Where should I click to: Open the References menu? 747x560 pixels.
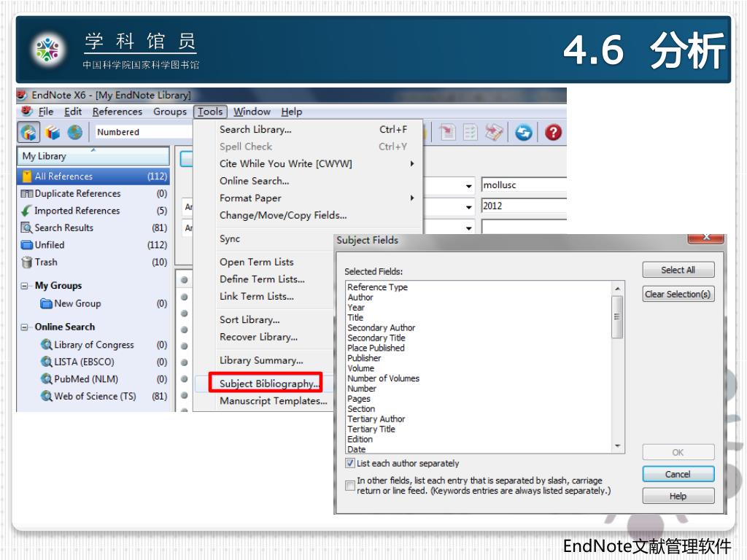click(117, 112)
